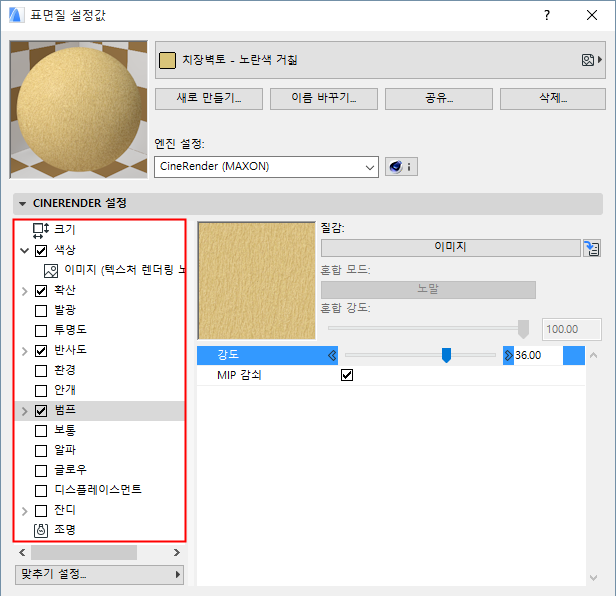Enable the 안개 fog channel
Image resolution: width=616 pixels, height=596 pixels.
coord(41,391)
